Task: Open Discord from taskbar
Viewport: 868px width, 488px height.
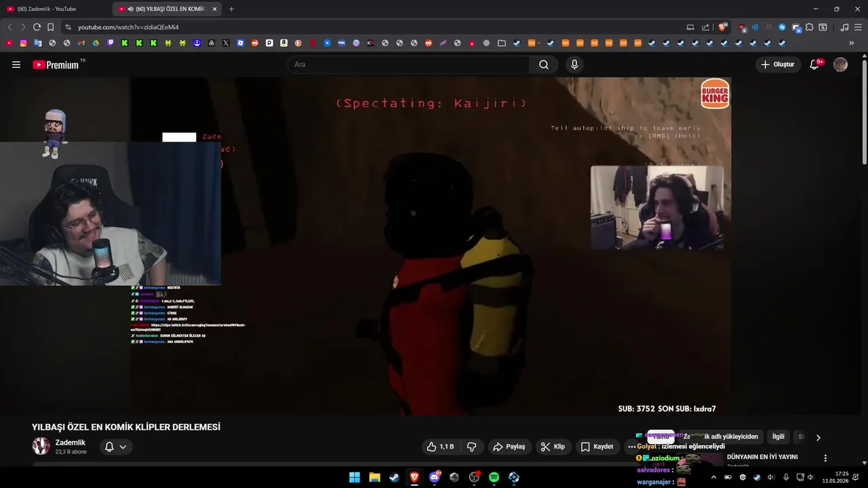Action: pyautogui.click(x=434, y=477)
